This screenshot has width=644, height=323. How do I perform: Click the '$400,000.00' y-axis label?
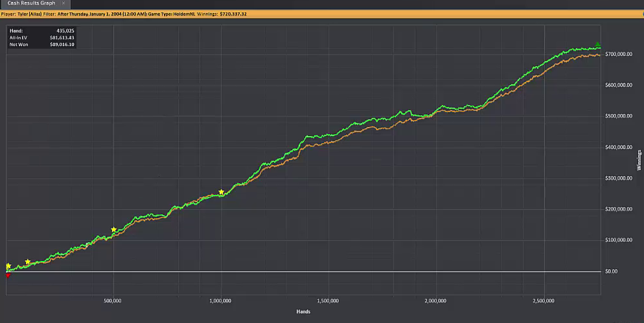point(619,148)
